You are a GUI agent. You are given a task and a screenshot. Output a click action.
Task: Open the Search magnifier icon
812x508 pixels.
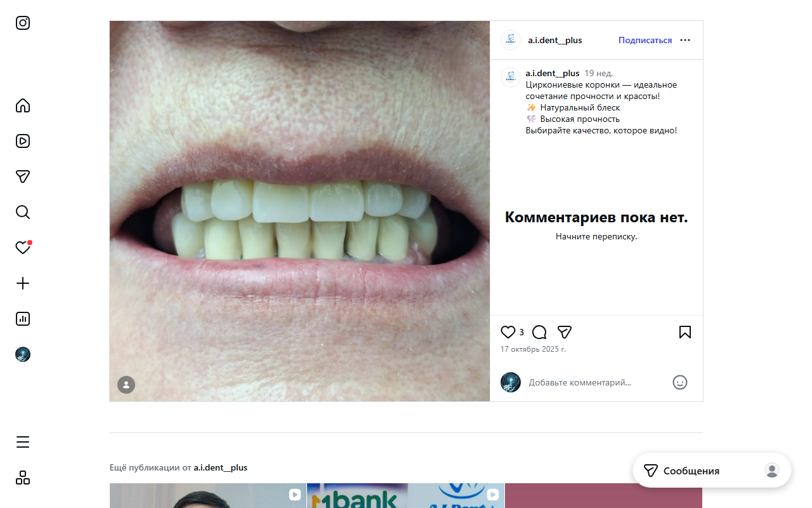coord(23,212)
